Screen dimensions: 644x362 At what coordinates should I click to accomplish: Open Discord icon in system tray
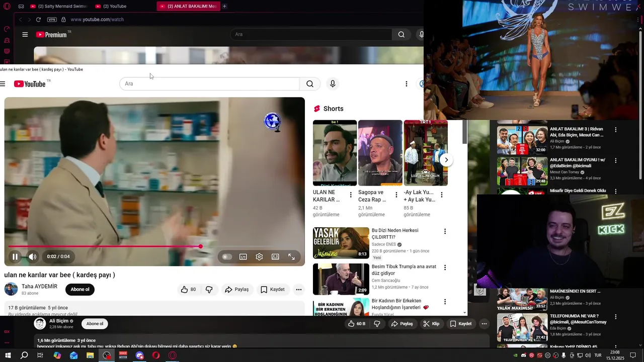(x=524, y=355)
